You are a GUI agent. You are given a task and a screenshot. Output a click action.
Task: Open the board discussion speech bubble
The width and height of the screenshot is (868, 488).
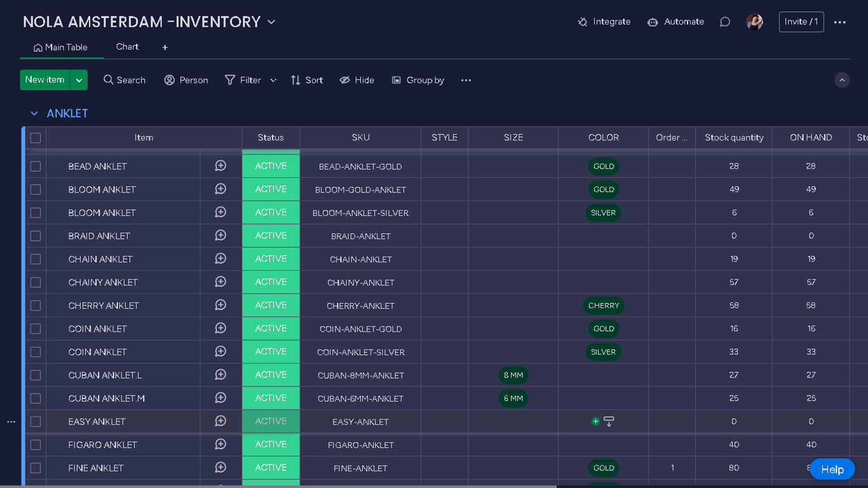tap(725, 22)
